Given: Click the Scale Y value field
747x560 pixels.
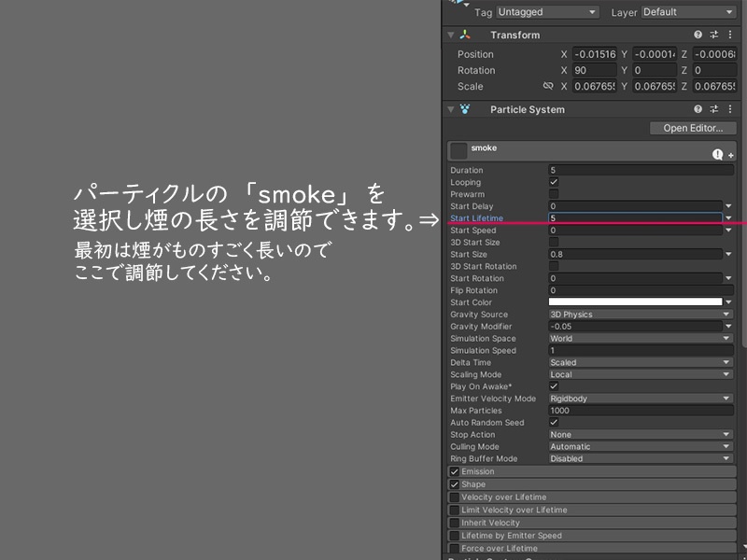Looking at the screenshot, I should 655,87.
